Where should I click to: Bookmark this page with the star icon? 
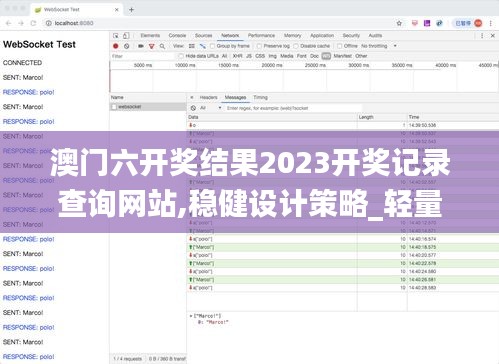(x=399, y=23)
